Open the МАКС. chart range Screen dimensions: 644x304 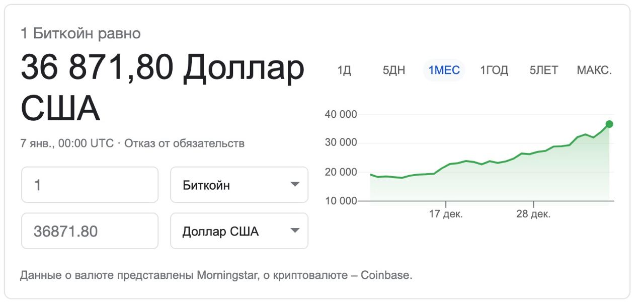(594, 70)
